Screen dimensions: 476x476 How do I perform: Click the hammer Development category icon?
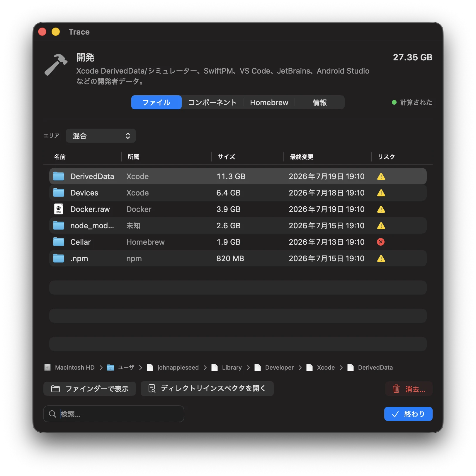56,65
